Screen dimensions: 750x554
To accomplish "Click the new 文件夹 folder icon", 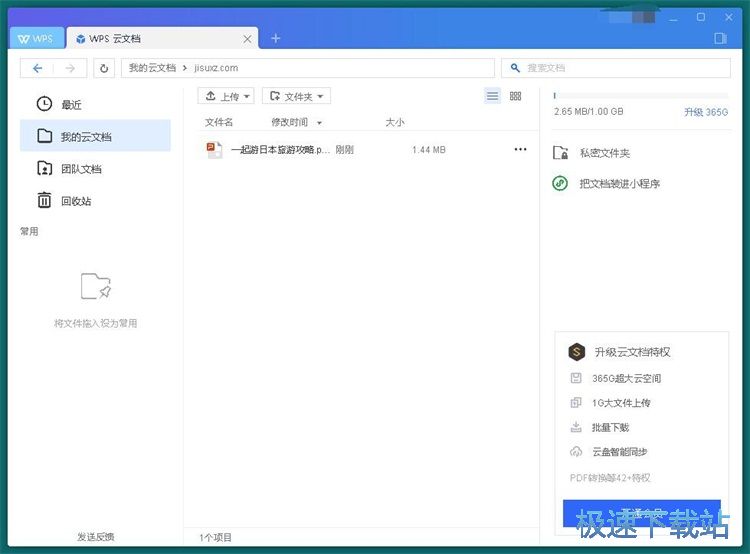I will (275, 96).
